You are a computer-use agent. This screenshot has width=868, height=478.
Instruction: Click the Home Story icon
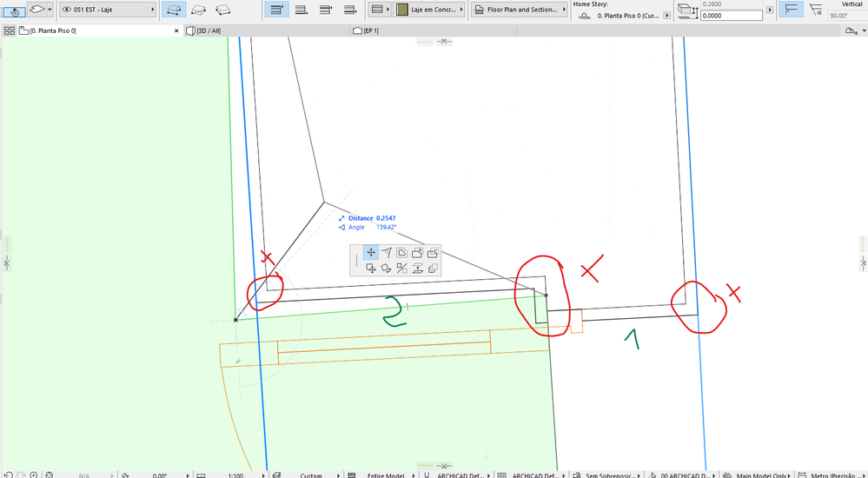[585, 16]
